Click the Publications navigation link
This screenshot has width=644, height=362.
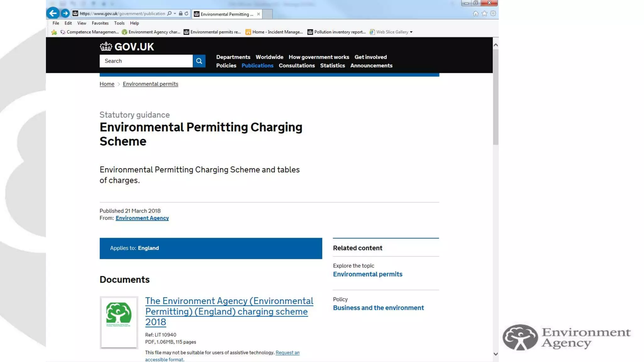click(257, 66)
